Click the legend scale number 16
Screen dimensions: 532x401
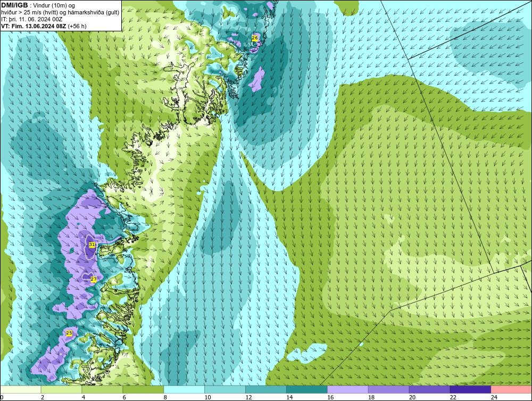pyautogui.click(x=330, y=397)
